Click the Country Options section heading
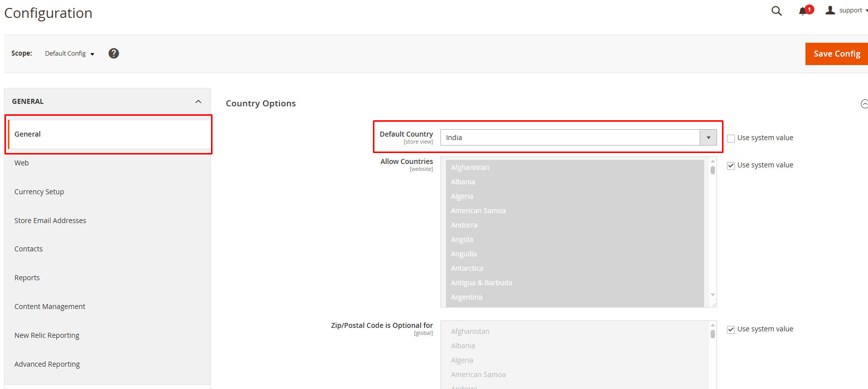Viewport: 868px width, 389px height. point(261,103)
